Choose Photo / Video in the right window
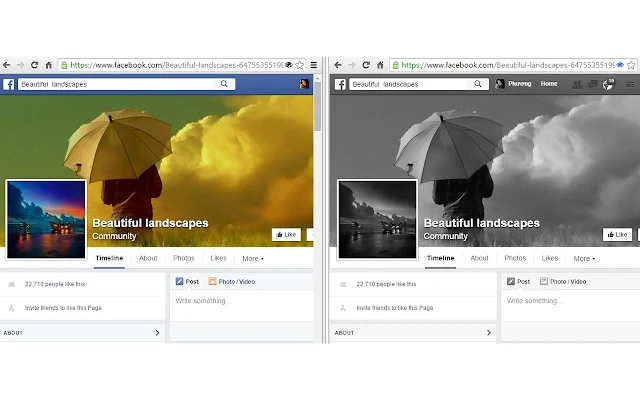Image resolution: width=640 pixels, height=400 pixels. click(x=563, y=282)
